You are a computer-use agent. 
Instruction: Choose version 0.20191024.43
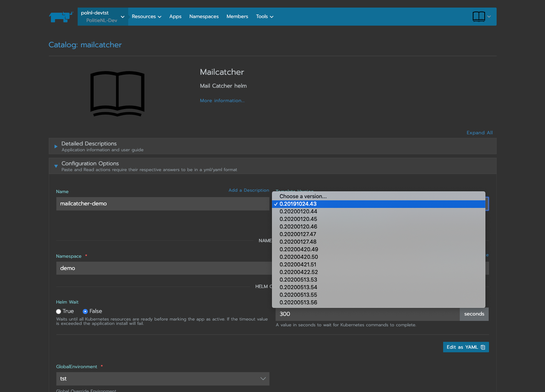pos(379,204)
